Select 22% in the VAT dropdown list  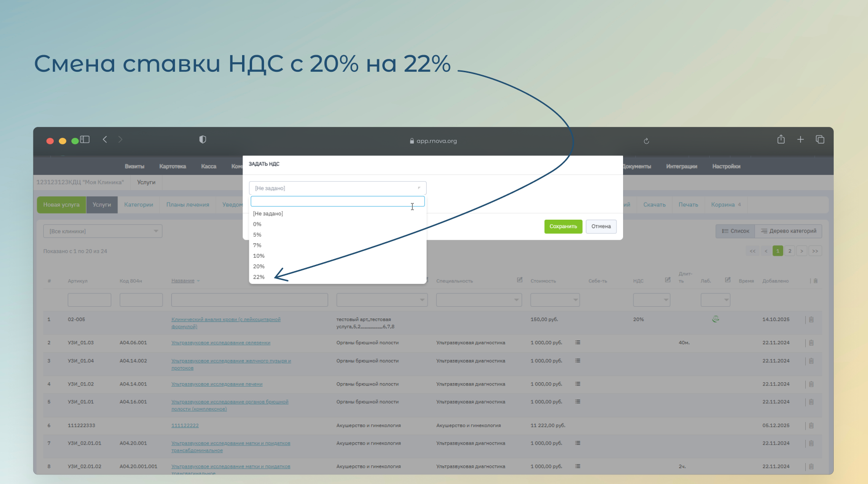(259, 277)
